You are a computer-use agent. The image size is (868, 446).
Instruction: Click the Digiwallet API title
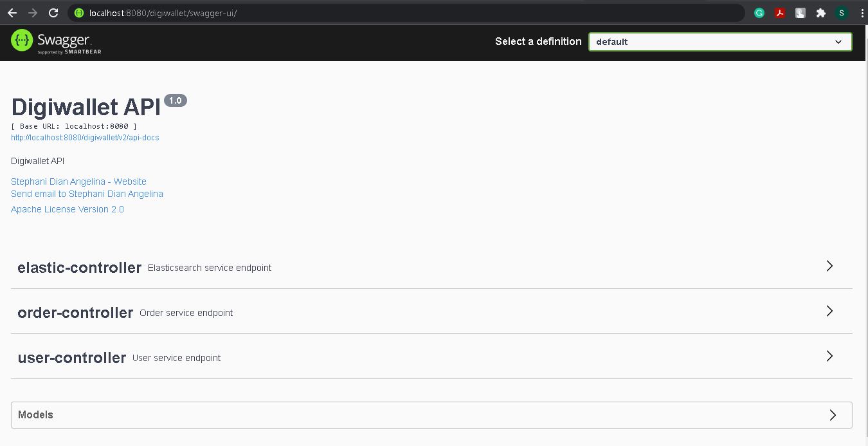point(86,107)
